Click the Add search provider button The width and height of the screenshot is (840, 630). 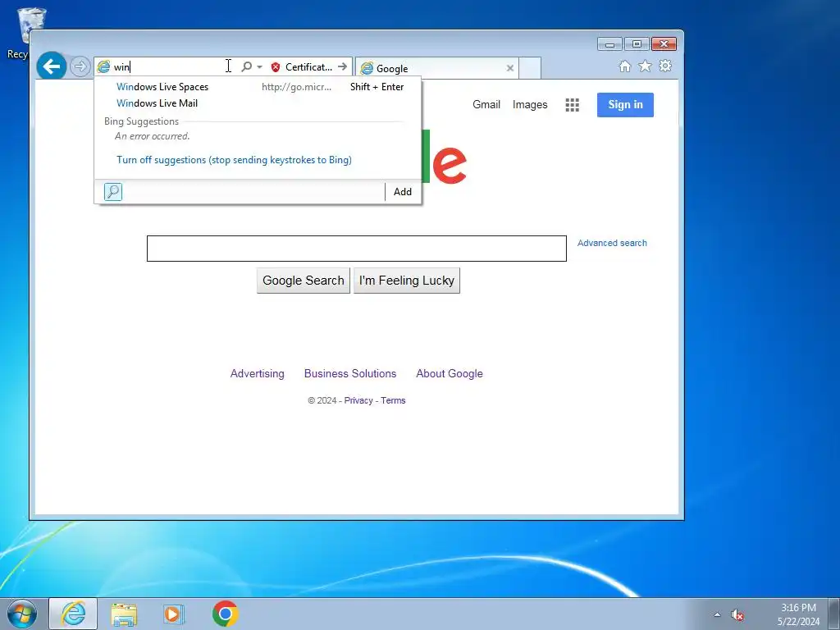point(403,192)
